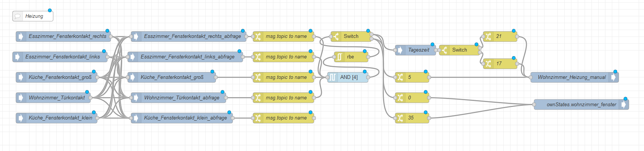Click Küche_Fensterkontakt_klein_abfrage node icon
The height and width of the screenshot is (151, 644).
tap(136, 118)
